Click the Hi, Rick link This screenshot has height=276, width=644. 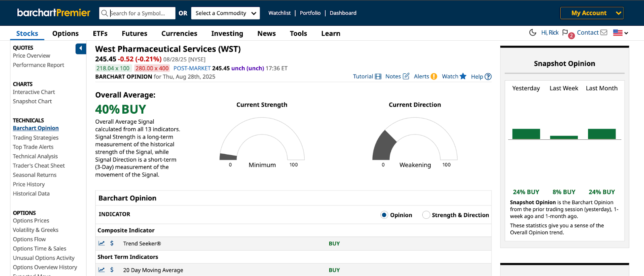click(x=550, y=33)
